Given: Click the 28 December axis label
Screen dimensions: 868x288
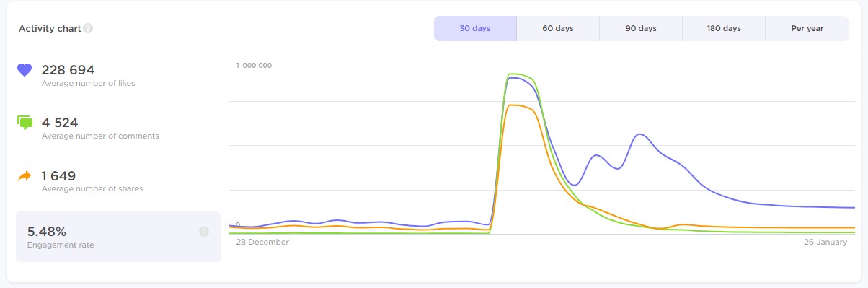Looking at the screenshot, I should pyautogui.click(x=262, y=243).
